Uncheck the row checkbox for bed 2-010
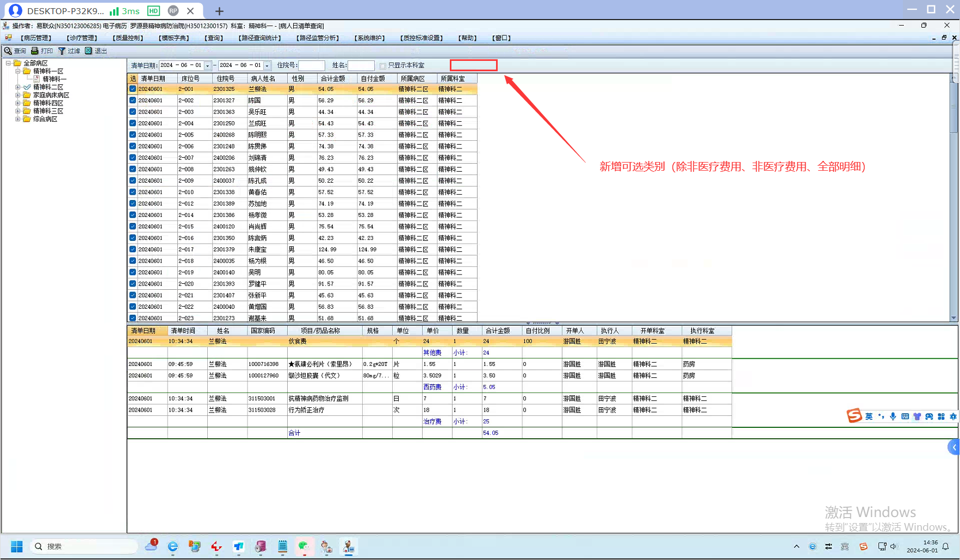This screenshot has width=960, height=560. (133, 192)
